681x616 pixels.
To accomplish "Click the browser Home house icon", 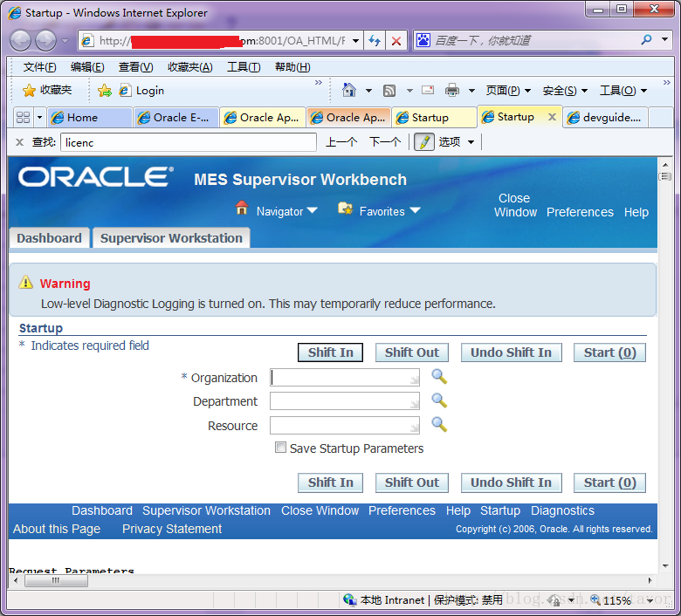I will [348, 90].
